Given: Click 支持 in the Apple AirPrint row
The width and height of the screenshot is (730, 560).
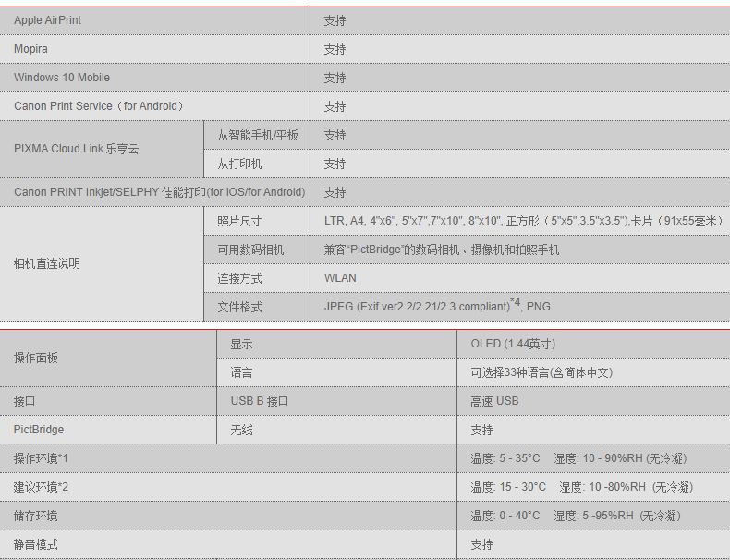Looking at the screenshot, I should click(335, 20).
